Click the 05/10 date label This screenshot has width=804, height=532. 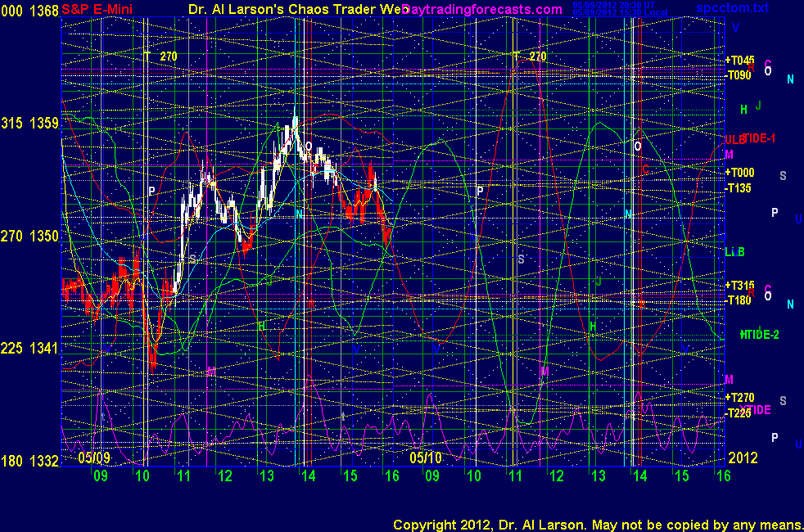pyautogui.click(x=426, y=457)
